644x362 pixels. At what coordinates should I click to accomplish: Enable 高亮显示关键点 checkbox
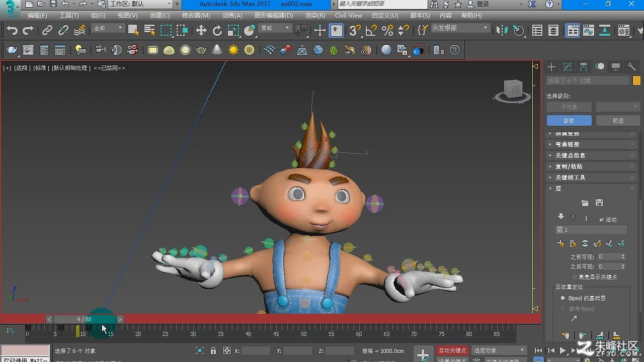pos(575,277)
